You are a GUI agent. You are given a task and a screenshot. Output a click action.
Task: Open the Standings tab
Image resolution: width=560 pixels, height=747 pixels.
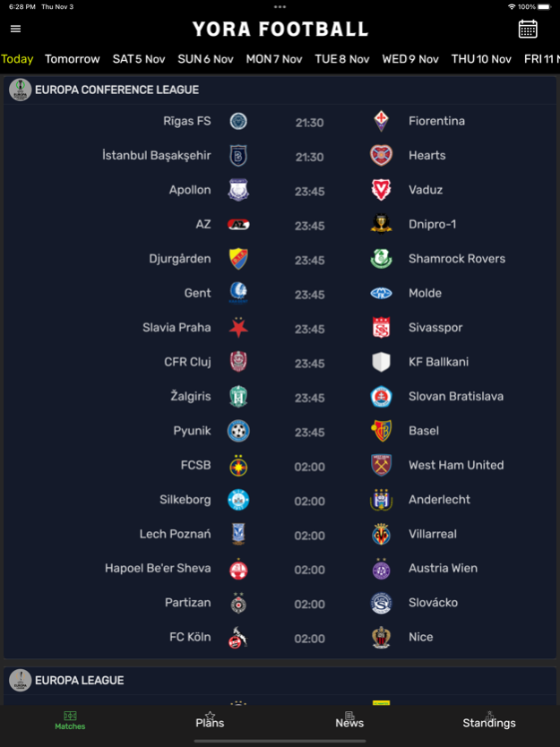(489, 720)
